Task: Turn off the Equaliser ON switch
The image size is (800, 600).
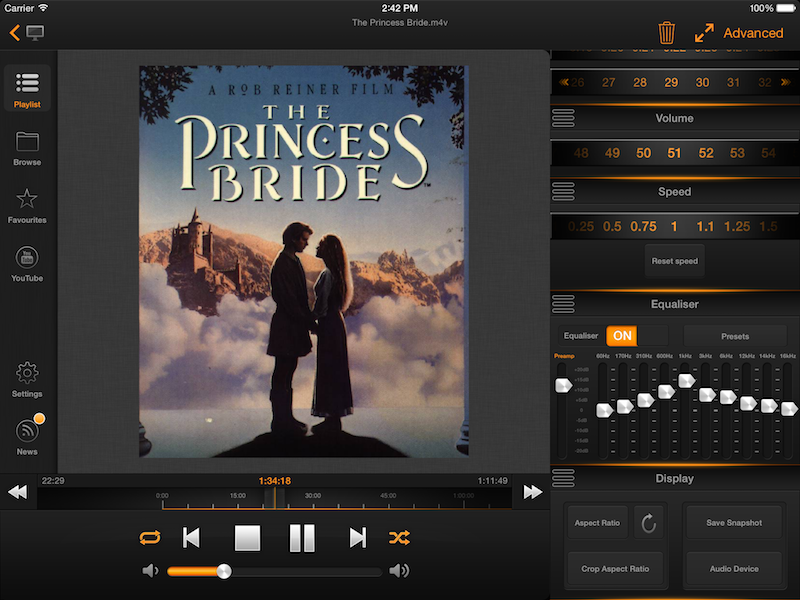Action: click(622, 336)
